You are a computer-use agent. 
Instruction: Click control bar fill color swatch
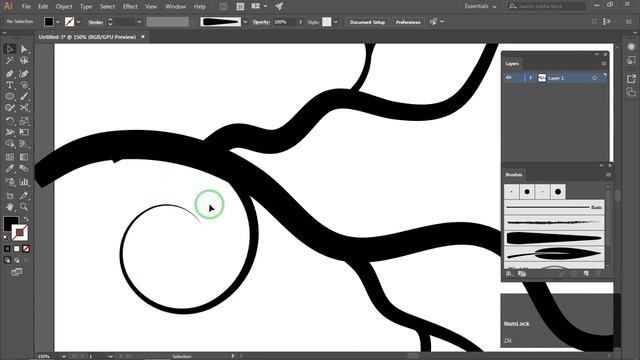coord(49,22)
